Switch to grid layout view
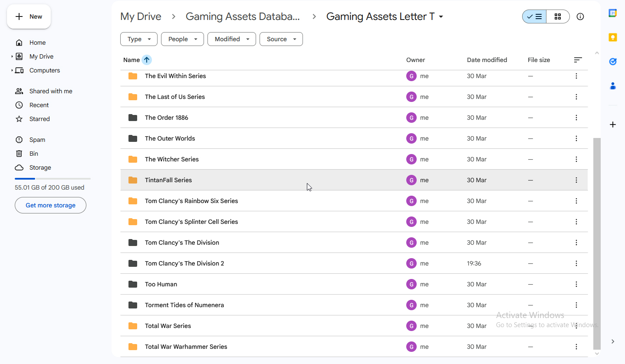Viewport: 625px width, 364px height. 558,16
